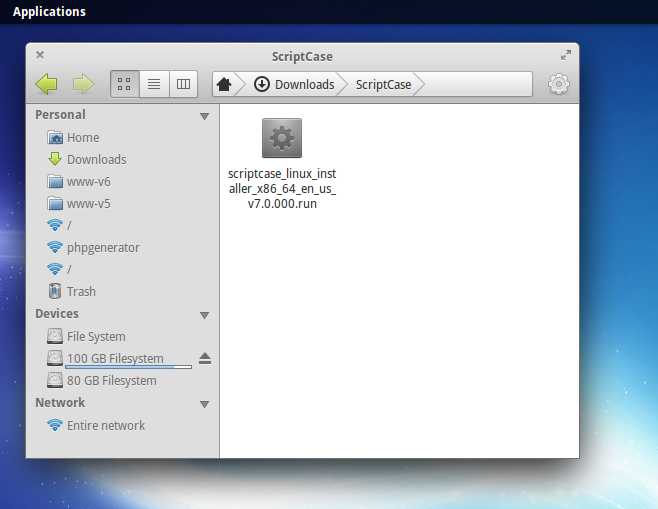
Task: Click ScriptCase breadcrumb segment
Action: [384, 84]
